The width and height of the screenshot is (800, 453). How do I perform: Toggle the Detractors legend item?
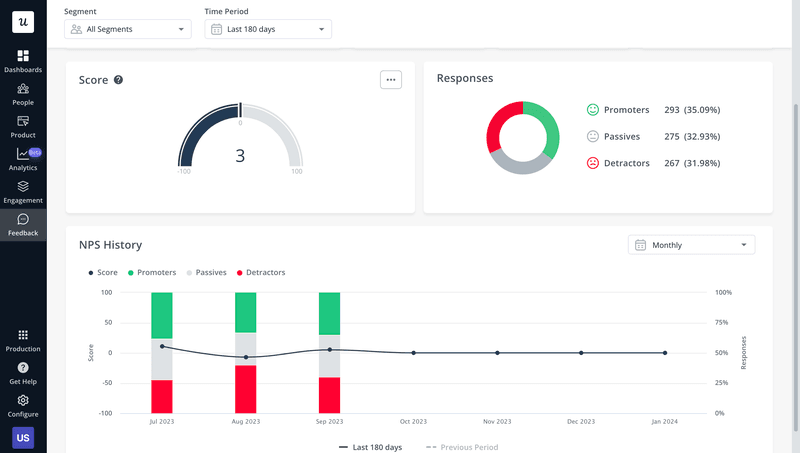[x=260, y=272]
